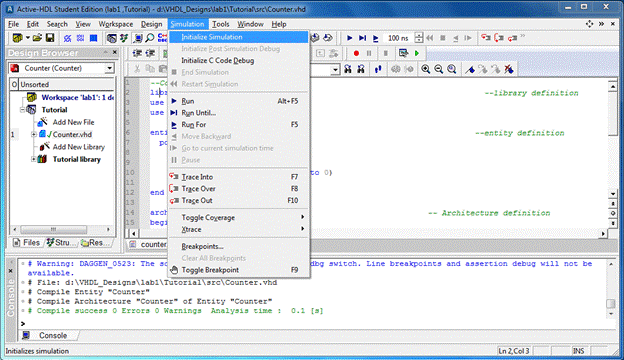Select Run Until... menu entry
The image size is (624, 360).
pos(239,113)
